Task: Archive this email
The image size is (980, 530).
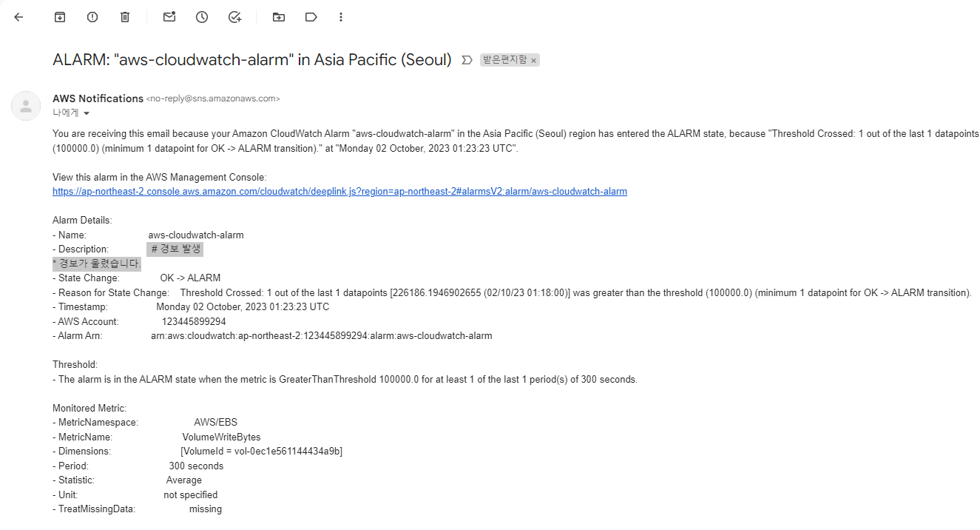Action: [x=60, y=17]
